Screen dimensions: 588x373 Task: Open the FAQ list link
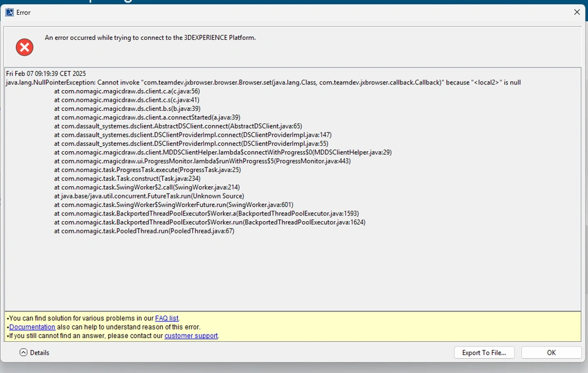[x=167, y=318]
